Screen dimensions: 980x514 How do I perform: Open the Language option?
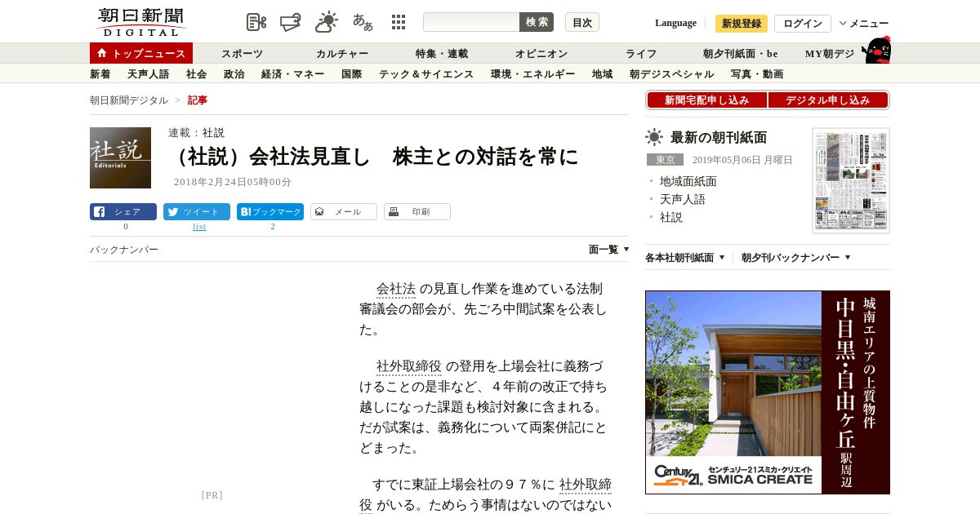click(x=675, y=23)
